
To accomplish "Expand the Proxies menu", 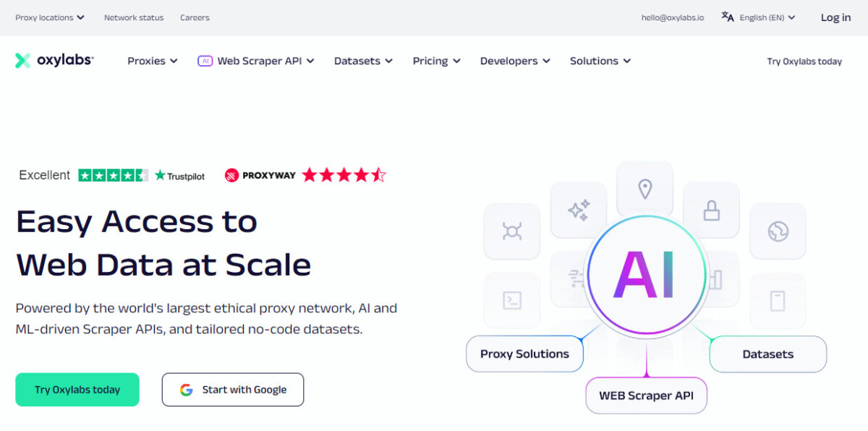I will pyautogui.click(x=153, y=61).
